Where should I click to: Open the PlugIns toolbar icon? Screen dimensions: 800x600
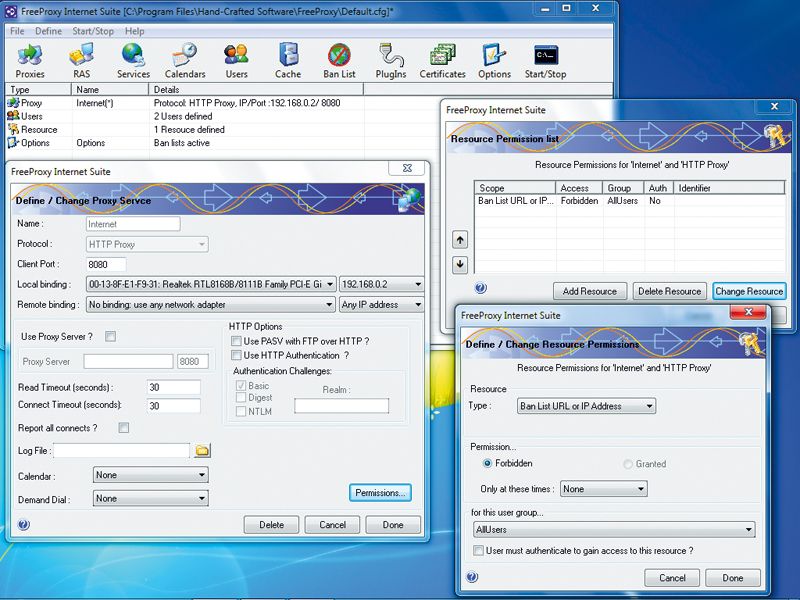tap(391, 61)
